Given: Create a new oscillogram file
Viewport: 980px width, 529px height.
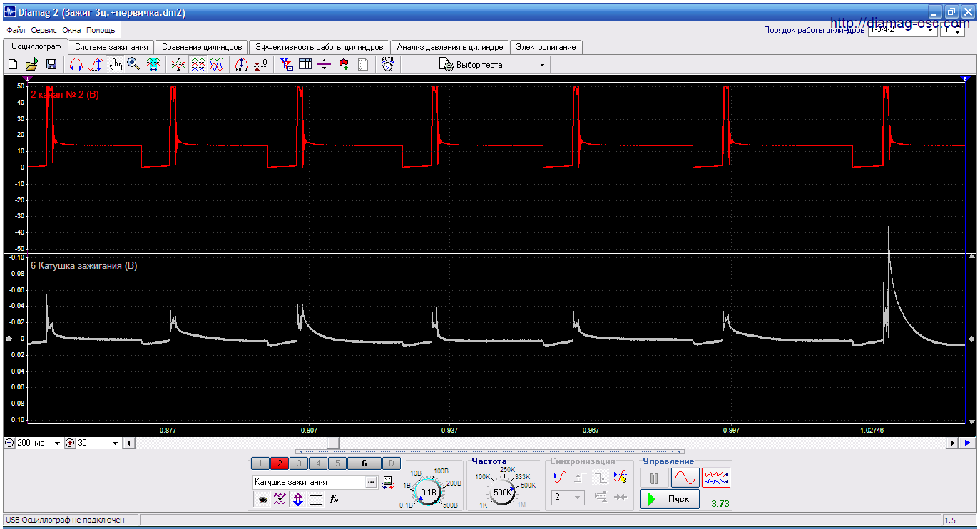Looking at the screenshot, I should tap(13, 65).
